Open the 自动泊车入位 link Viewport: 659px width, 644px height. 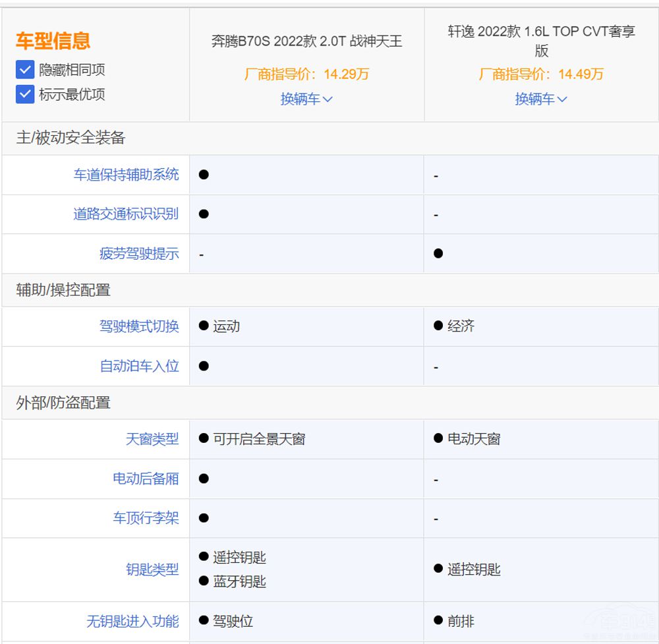click(x=139, y=366)
